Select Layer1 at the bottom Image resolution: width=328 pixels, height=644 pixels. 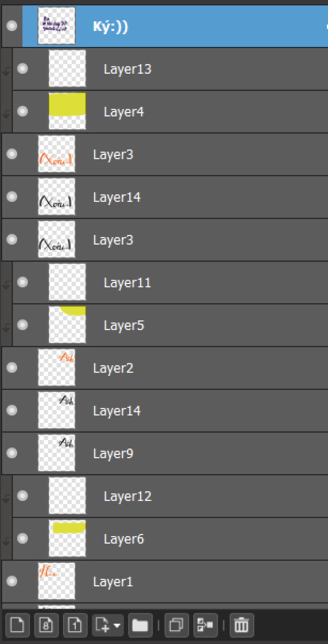165,581
